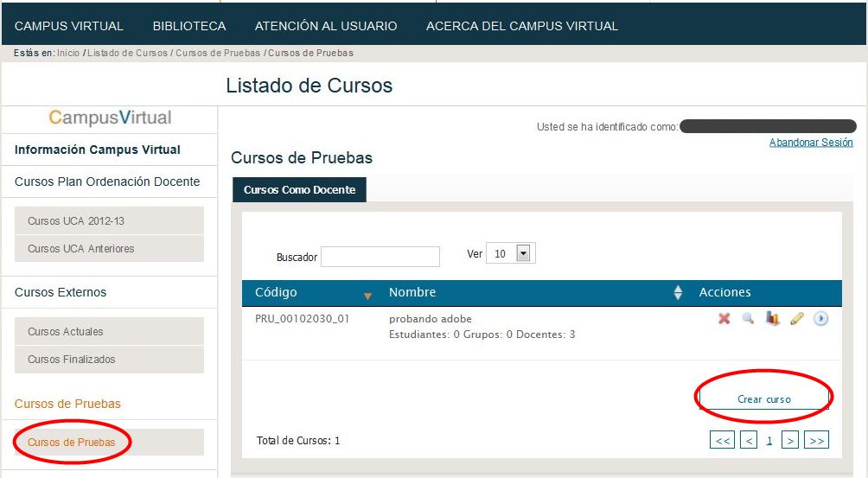Open Cursos UCA Anteriores sidebar item
The image size is (868, 478).
tap(109, 248)
